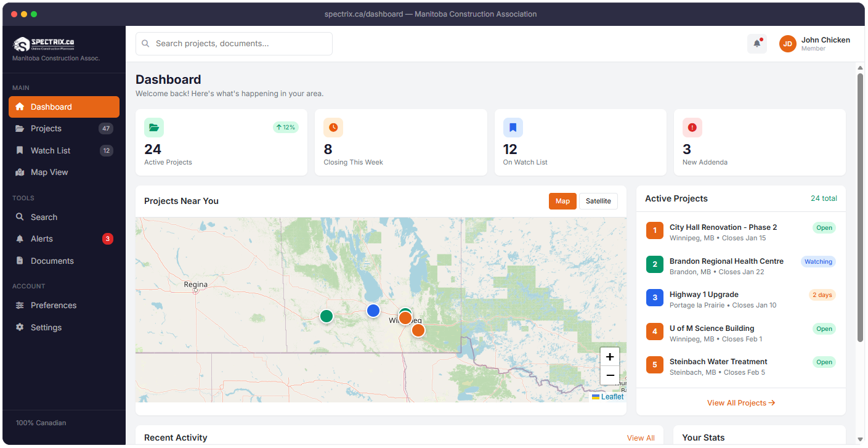Click the bookmark icon on the Watch List card
Image resolution: width=868 pixels, height=448 pixels.
click(x=513, y=127)
